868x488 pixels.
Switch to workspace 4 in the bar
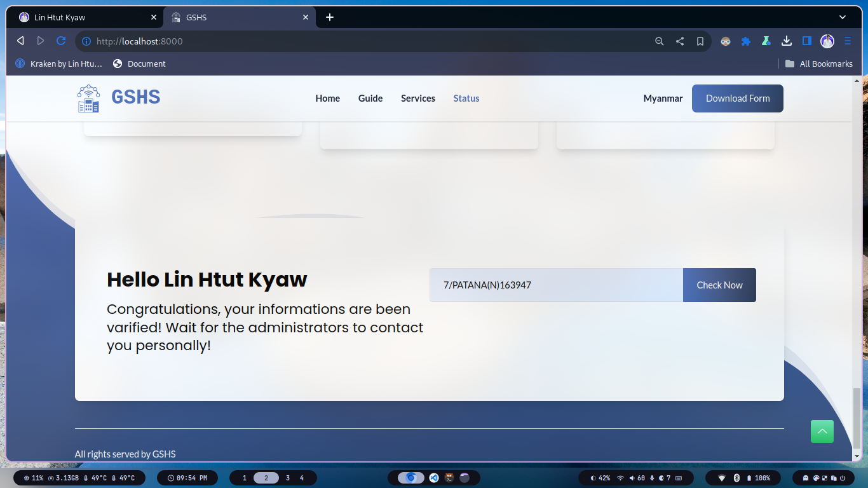point(302,478)
